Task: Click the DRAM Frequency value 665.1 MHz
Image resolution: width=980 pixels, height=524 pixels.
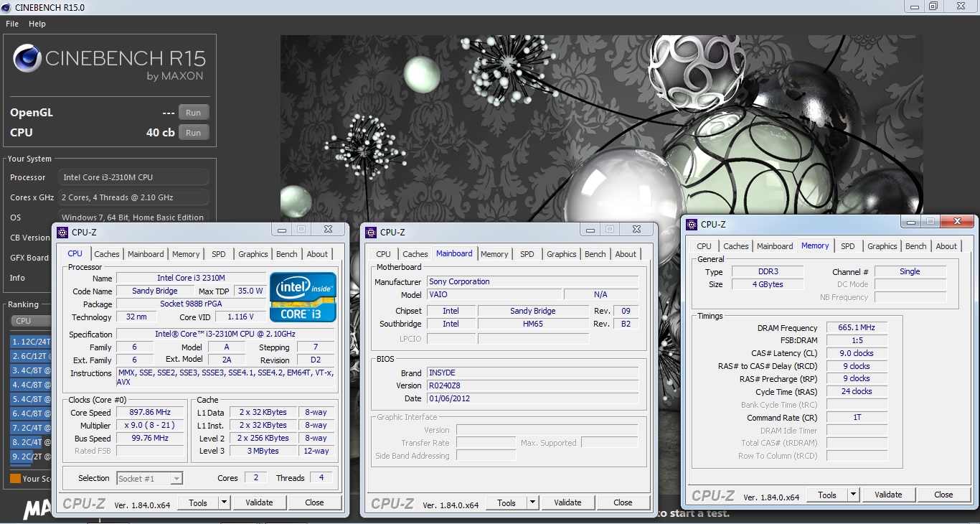Action: pyautogui.click(x=857, y=327)
